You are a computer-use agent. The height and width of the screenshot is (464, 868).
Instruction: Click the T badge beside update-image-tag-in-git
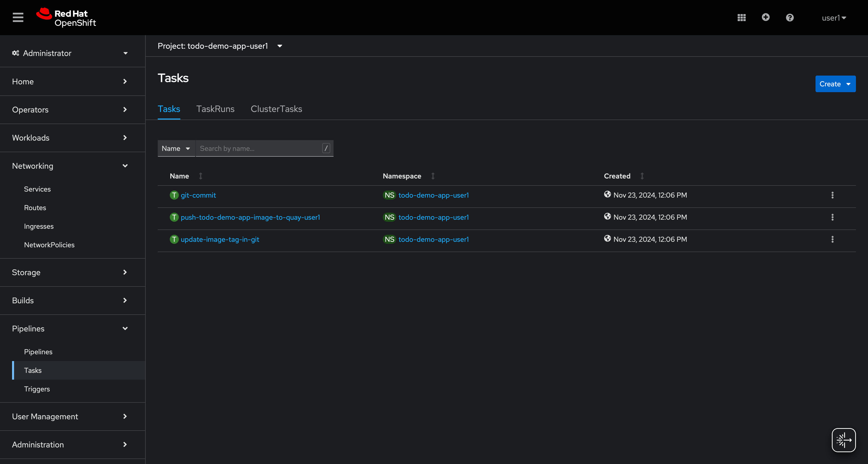(174, 239)
